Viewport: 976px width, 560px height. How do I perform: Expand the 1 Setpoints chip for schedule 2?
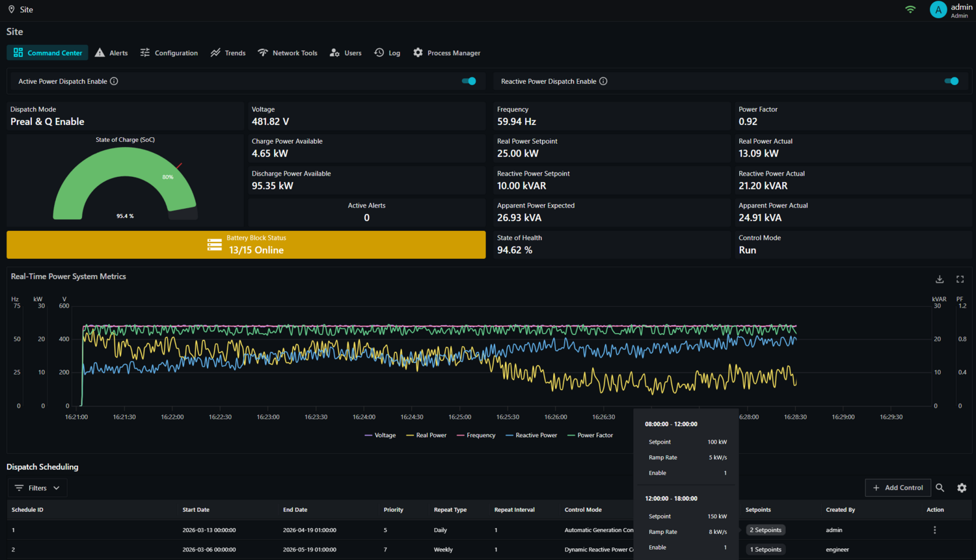pos(766,550)
